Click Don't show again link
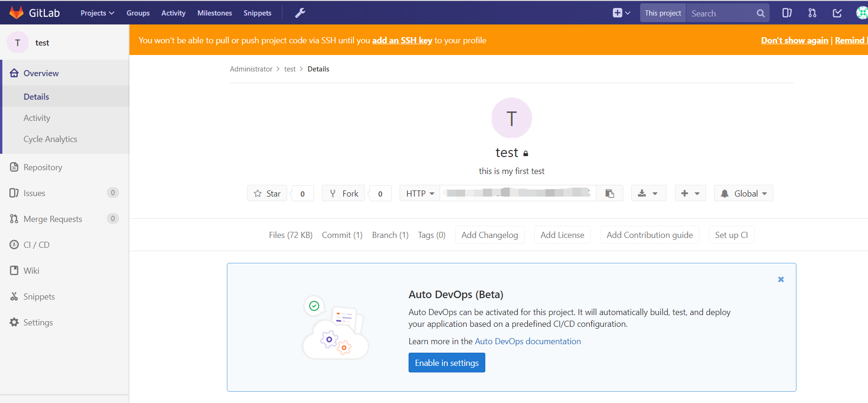The width and height of the screenshot is (868, 403). coord(795,40)
